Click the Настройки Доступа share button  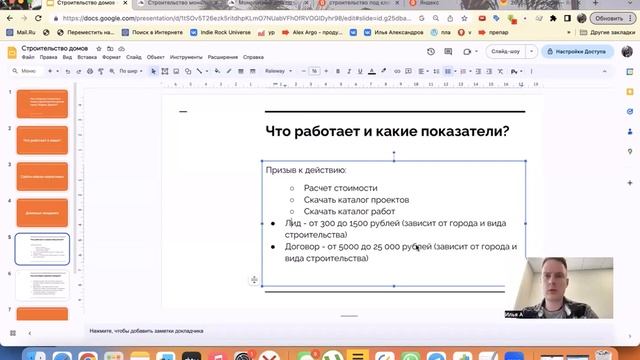click(x=577, y=51)
